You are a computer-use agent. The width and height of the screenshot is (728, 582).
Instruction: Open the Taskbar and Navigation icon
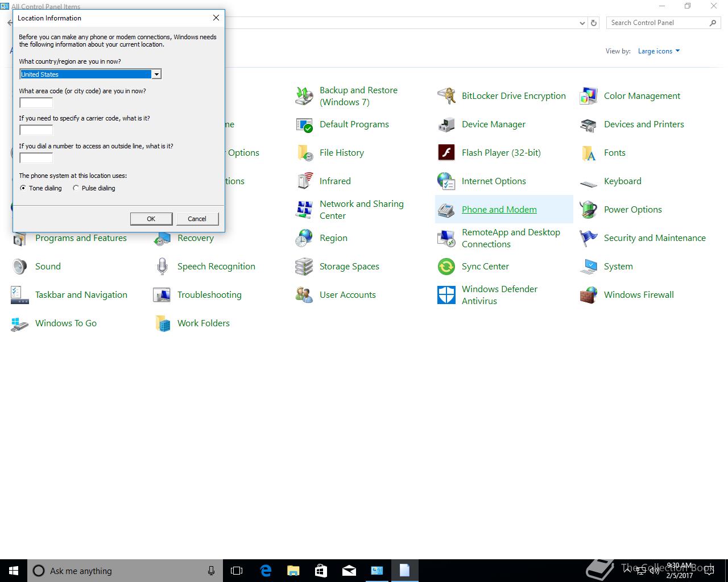pyautogui.click(x=20, y=295)
